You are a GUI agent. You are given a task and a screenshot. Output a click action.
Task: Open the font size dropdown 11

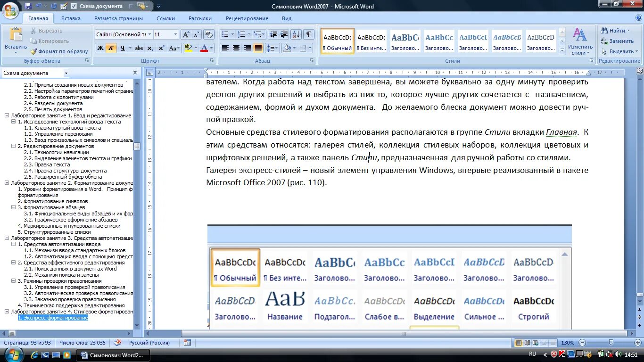point(175,34)
